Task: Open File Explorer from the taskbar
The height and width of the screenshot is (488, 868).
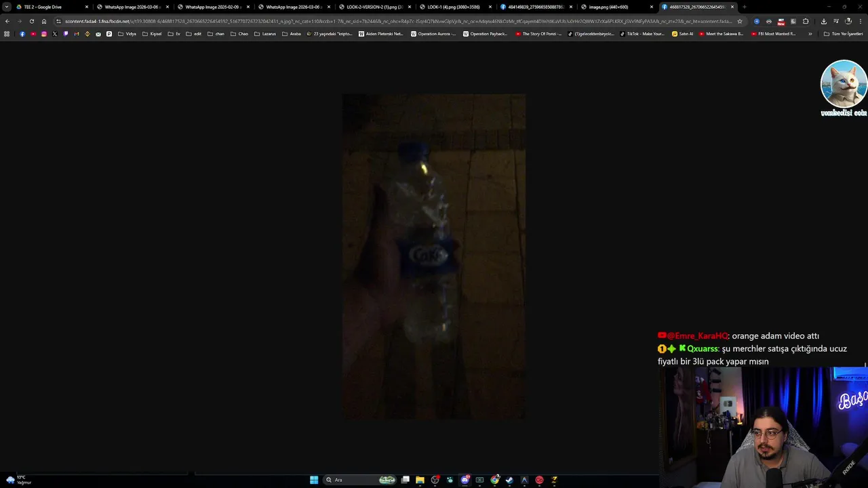Action: point(420,480)
